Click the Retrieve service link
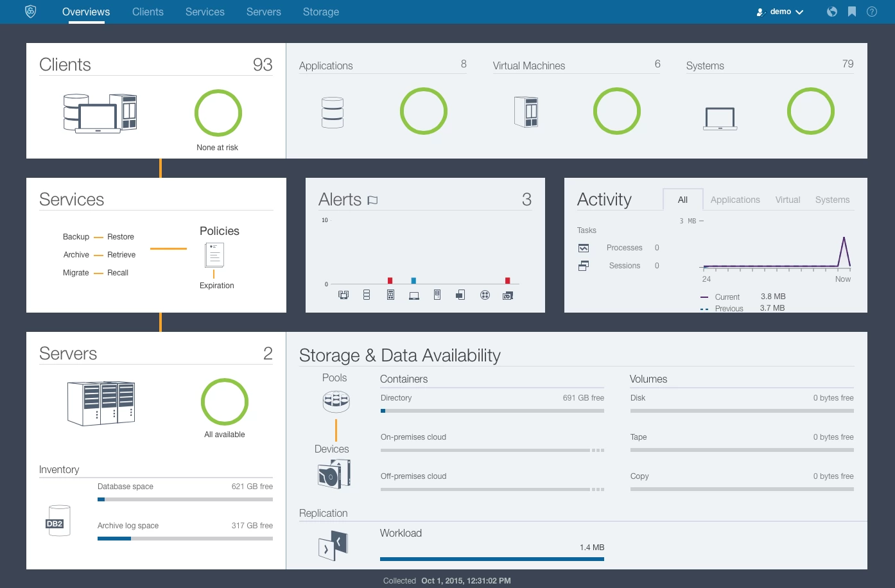Viewport: 895px width, 588px height. click(x=121, y=255)
